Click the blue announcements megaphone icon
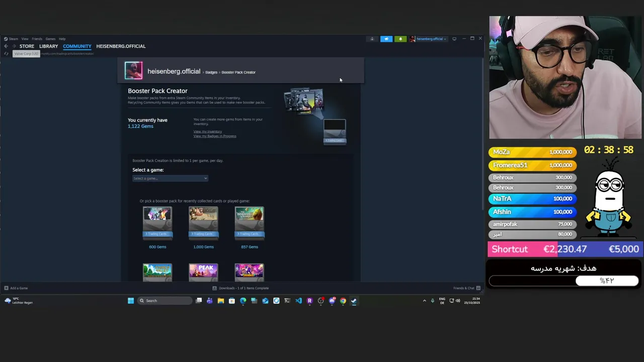 (x=386, y=39)
